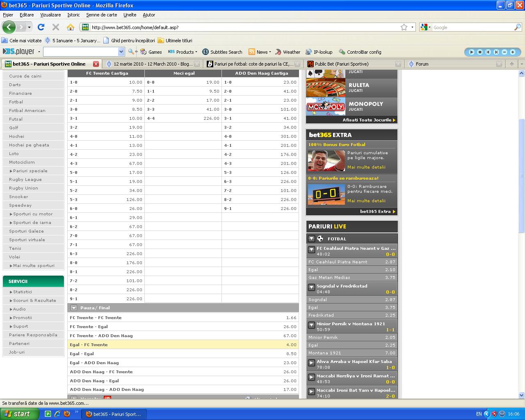Play the Maccabi Ironi Bat Yam stream

coord(311,392)
